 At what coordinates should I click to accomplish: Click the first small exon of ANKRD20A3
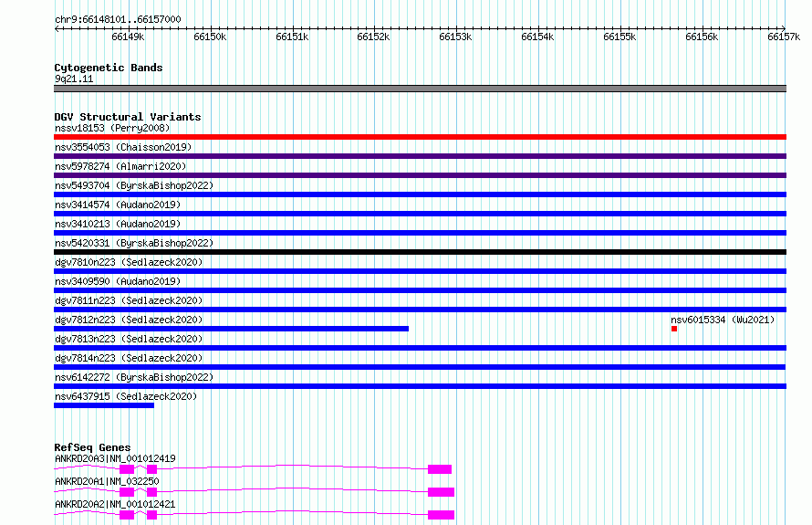[127, 469]
